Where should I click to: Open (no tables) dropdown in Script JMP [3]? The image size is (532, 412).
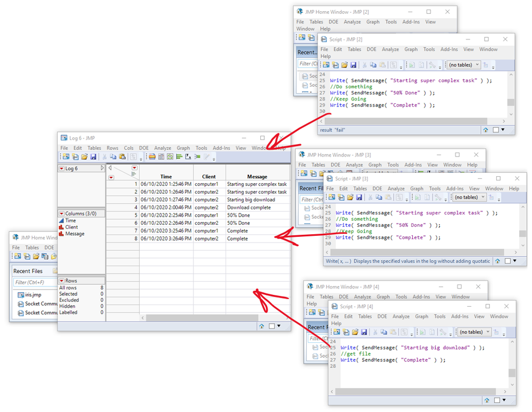(470, 197)
